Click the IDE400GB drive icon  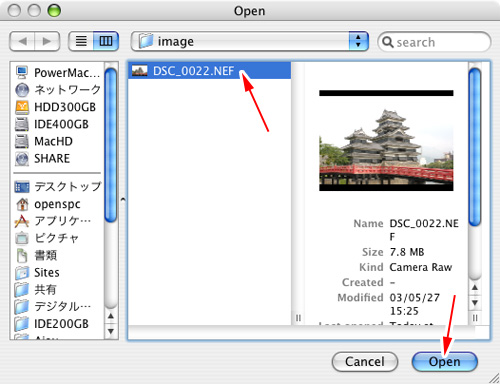click(x=22, y=124)
